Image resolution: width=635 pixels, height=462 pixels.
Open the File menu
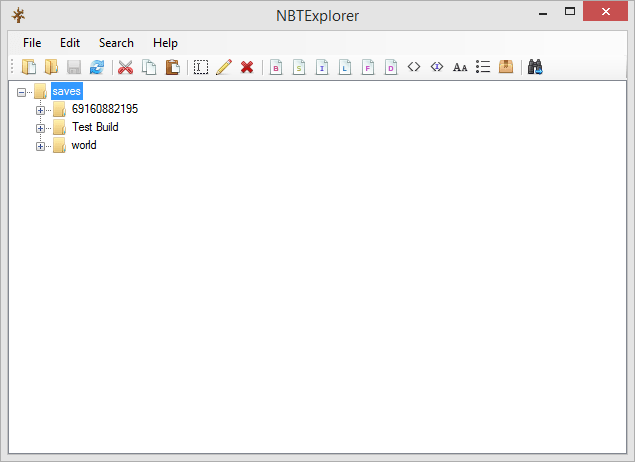click(x=32, y=43)
